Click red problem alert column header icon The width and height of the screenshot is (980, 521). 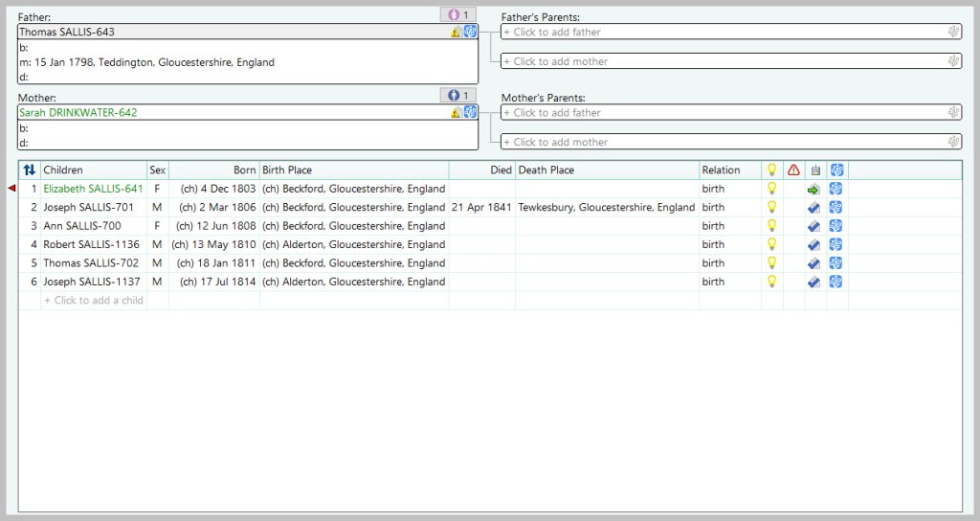pos(793,170)
